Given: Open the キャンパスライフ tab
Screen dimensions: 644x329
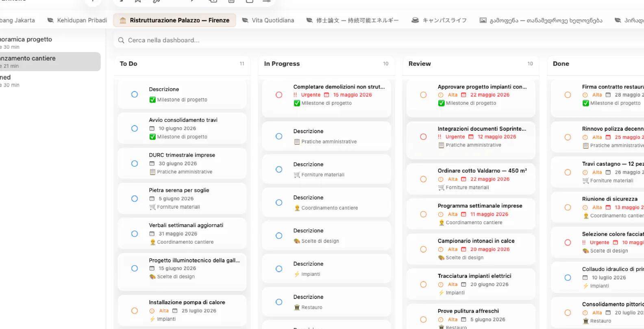Looking at the screenshot, I should pos(439,20).
